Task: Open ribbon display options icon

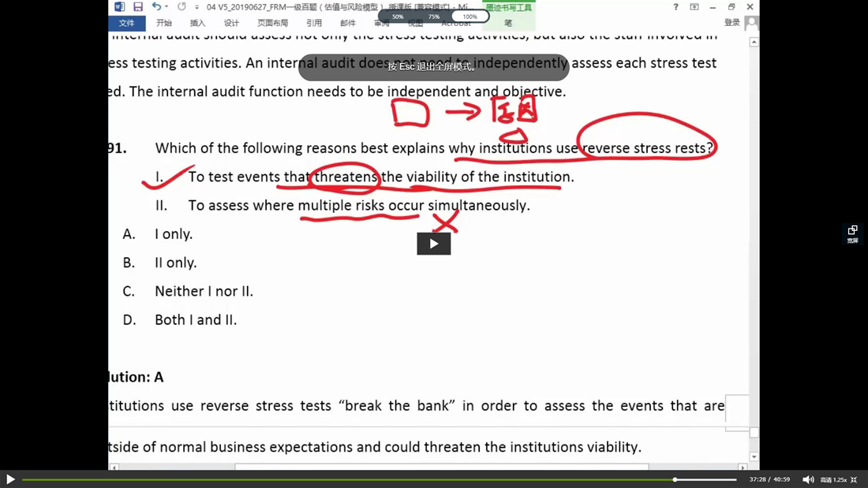Action: coord(694,6)
